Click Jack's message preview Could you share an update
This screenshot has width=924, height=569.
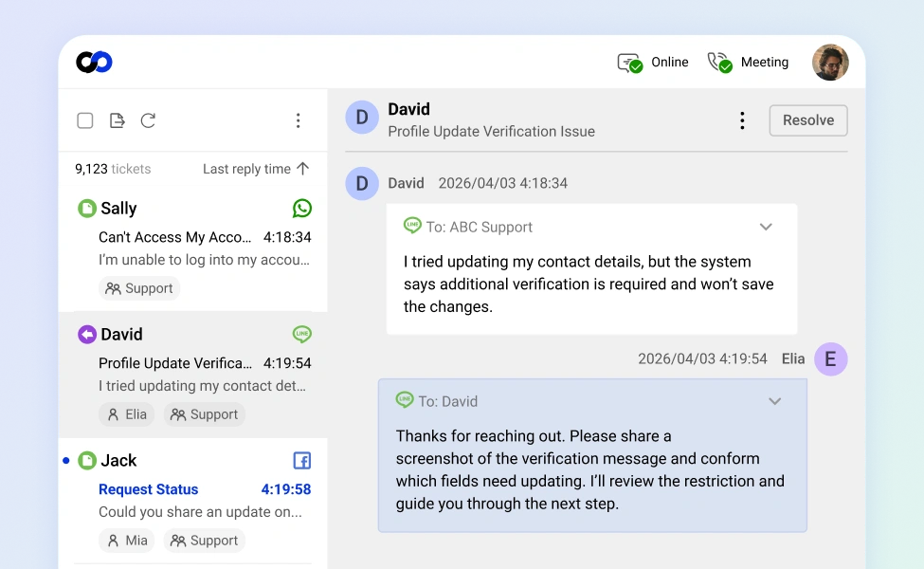(200, 512)
